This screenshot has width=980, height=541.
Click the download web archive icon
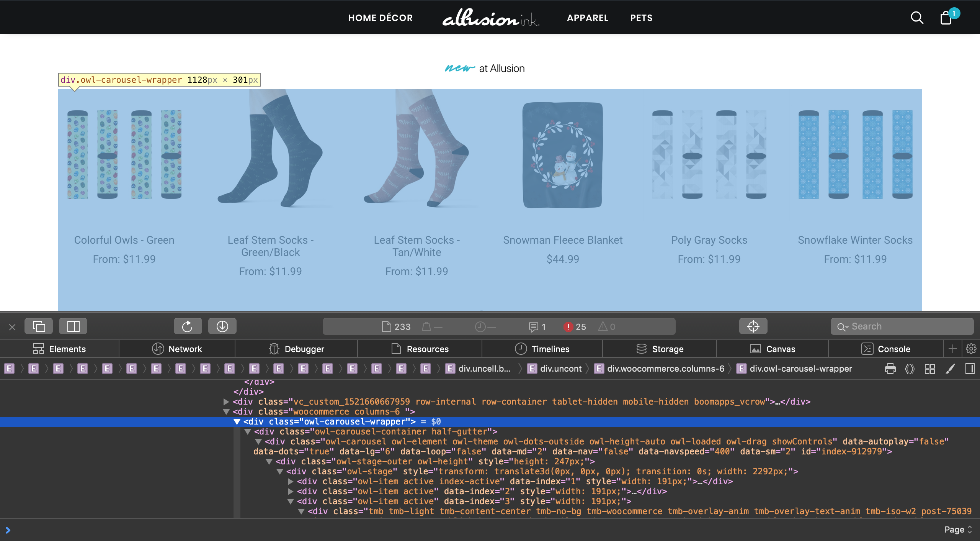click(222, 326)
